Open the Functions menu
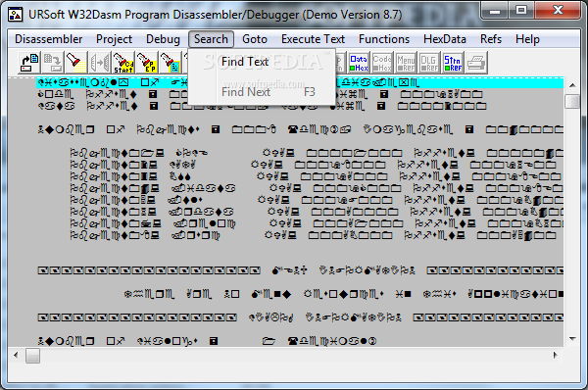 click(x=384, y=39)
